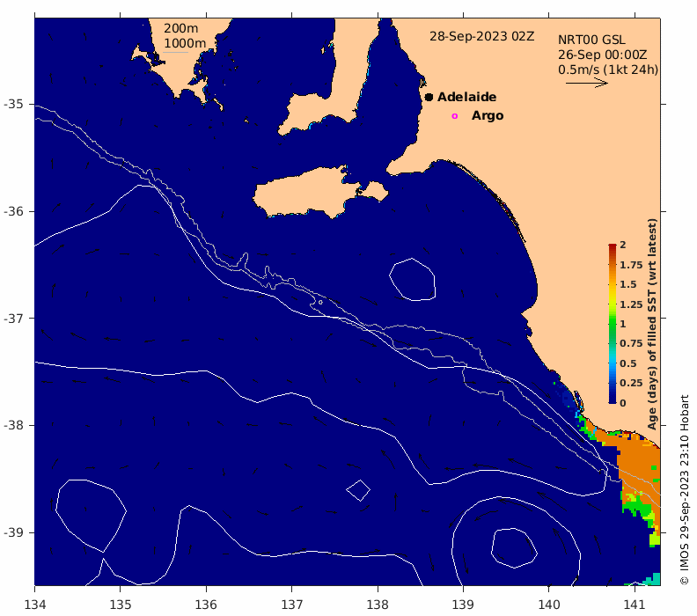Click the longitude axis label '137'
This screenshot has width=697, height=616.
coord(292,605)
